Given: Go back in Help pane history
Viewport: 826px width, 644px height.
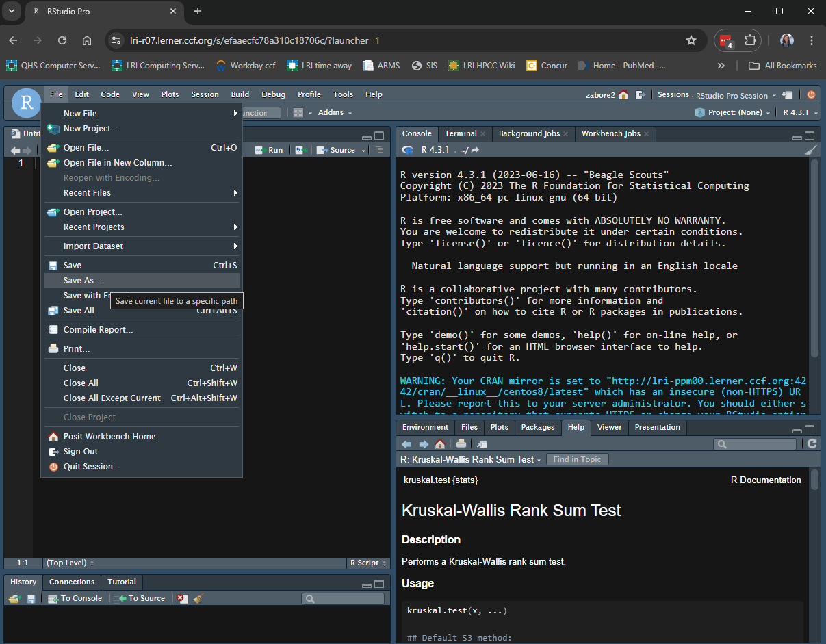Looking at the screenshot, I should tap(407, 444).
